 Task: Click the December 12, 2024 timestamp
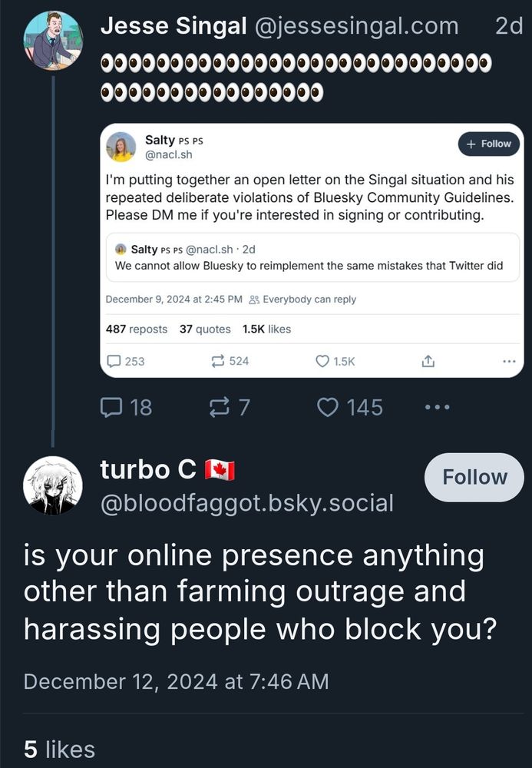tap(176, 681)
